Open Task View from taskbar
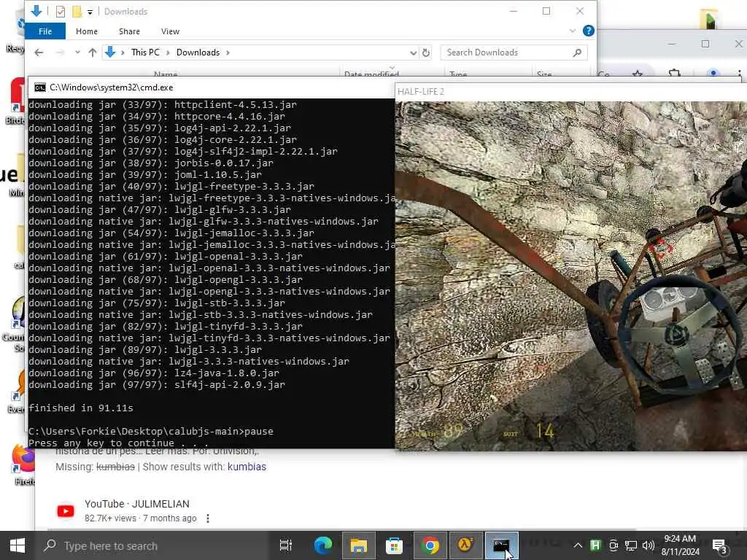This screenshot has width=747, height=560. pos(286,545)
